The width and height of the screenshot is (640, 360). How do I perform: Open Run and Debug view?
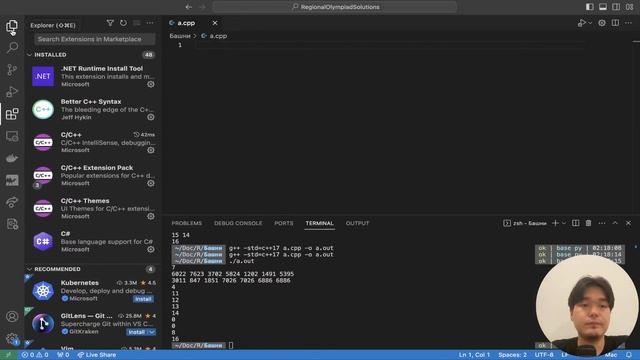pos(12,91)
